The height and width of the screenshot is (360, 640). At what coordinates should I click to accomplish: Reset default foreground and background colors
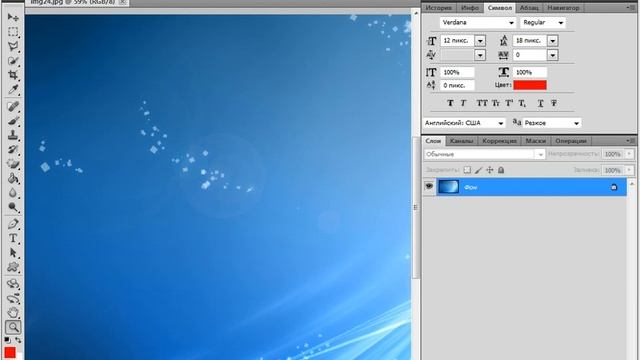(8, 340)
